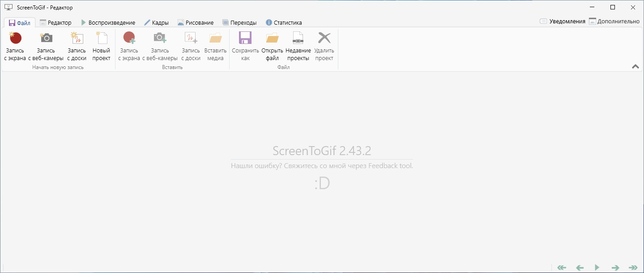Jump to first frame button

point(562,268)
